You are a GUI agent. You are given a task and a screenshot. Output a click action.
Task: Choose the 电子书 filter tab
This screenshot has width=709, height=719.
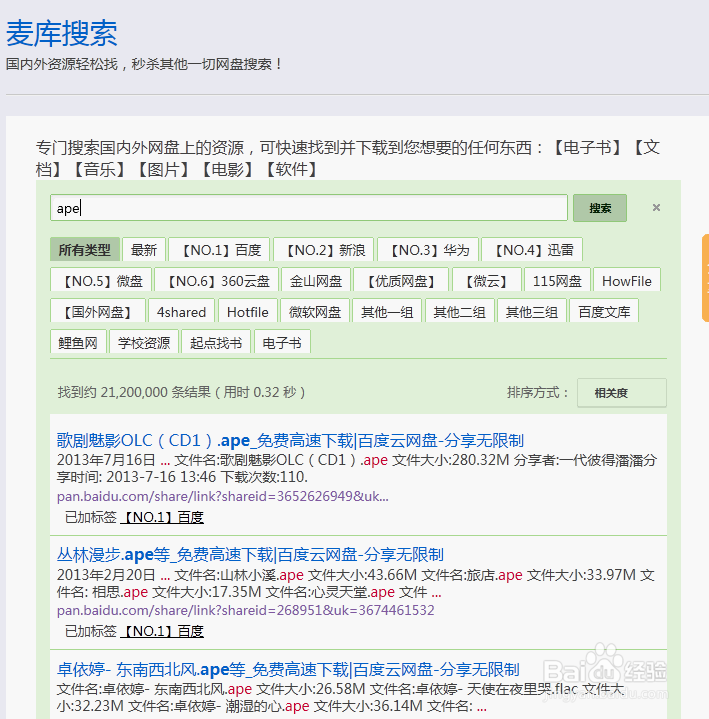point(282,342)
